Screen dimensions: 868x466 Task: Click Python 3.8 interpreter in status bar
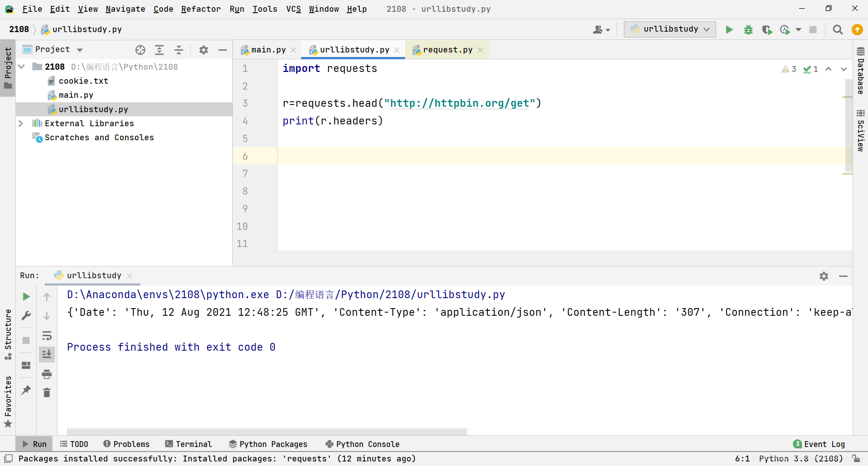(x=801, y=458)
